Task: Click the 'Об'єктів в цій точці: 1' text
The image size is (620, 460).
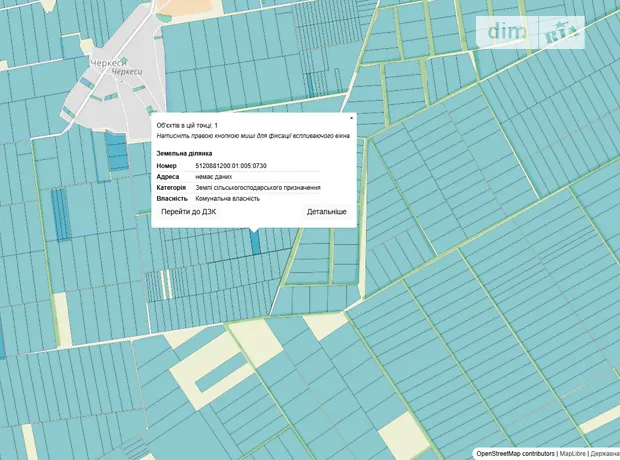Action: pos(187,125)
